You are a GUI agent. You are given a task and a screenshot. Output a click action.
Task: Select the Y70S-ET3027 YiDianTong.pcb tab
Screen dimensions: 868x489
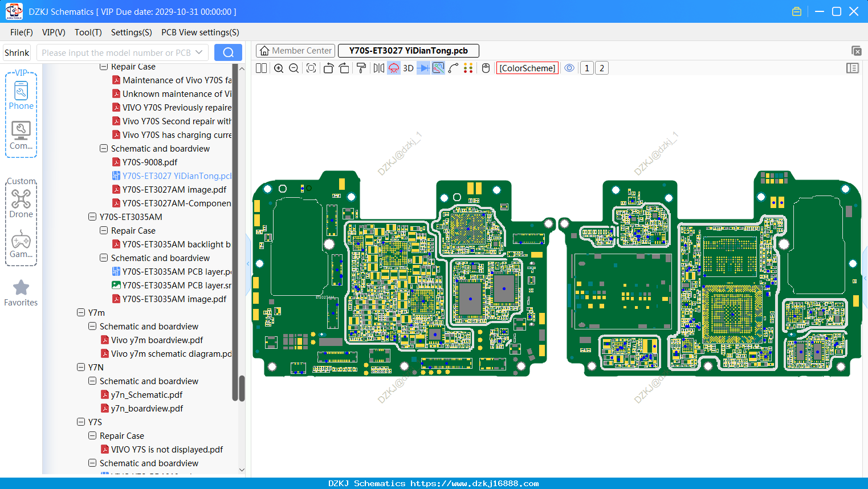click(x=408, y=51)
